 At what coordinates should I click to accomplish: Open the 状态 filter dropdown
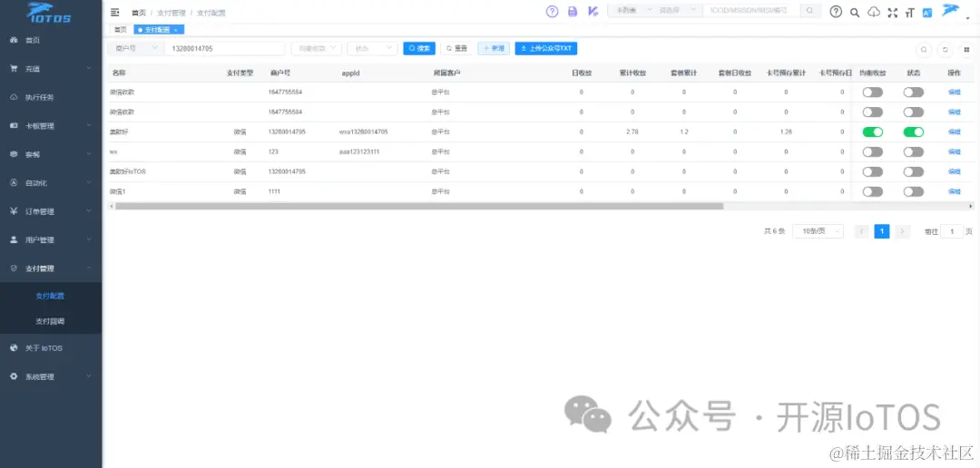[372, 48]
